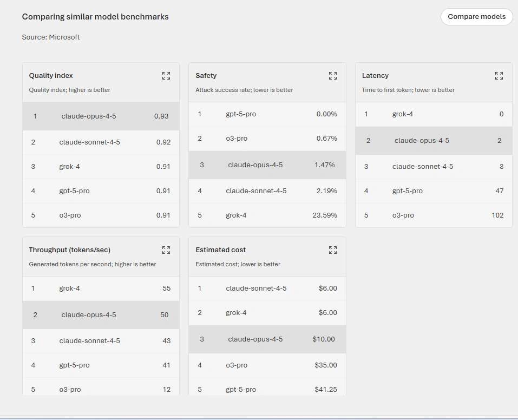Click the Compare models button
The image size is (518, 420).
(476, 17)
